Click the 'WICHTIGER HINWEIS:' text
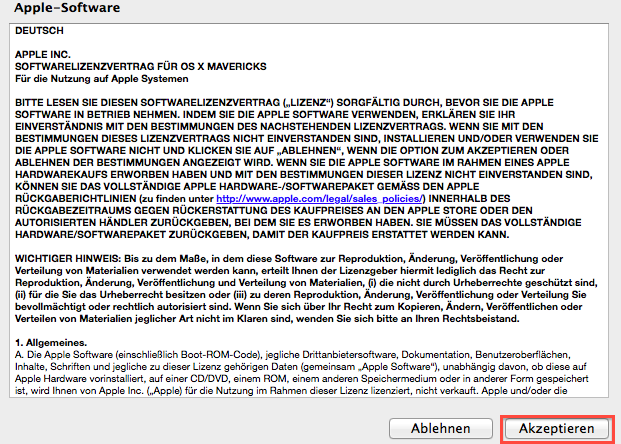 [x=68, y=259]
